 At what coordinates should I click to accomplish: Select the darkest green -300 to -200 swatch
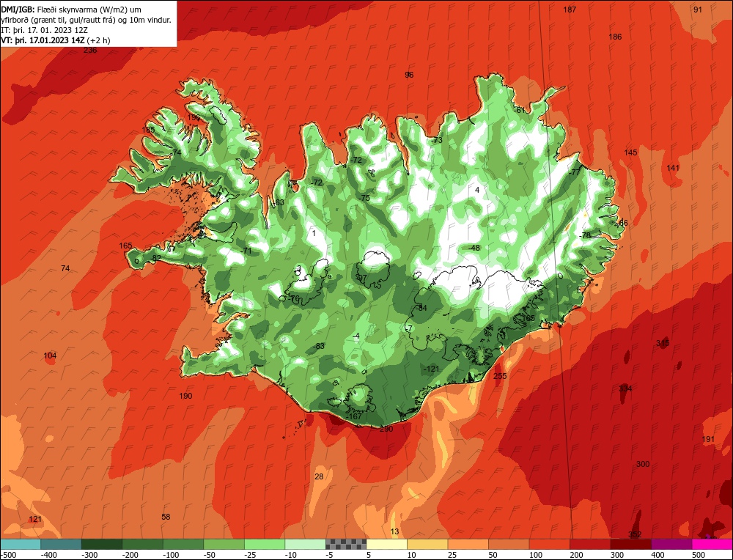tap(101, 544)
